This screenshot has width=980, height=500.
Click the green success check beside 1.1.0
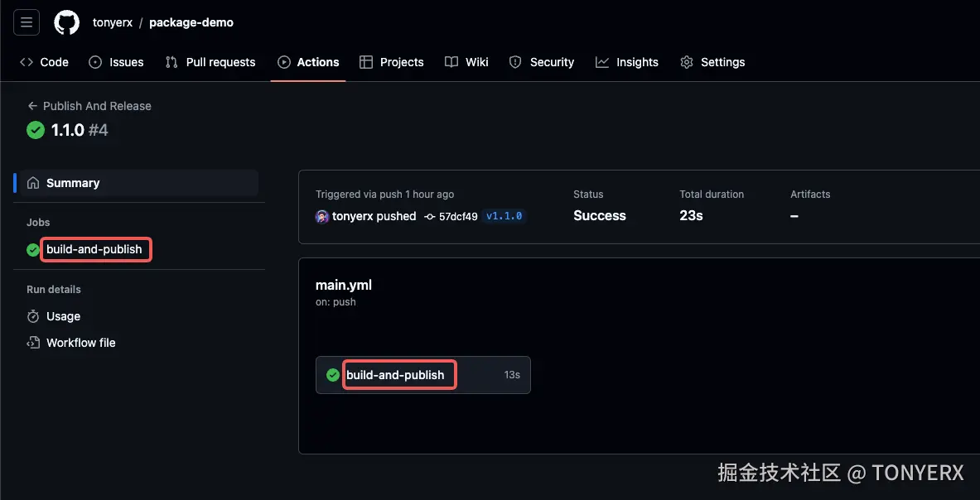click(36, 130)
